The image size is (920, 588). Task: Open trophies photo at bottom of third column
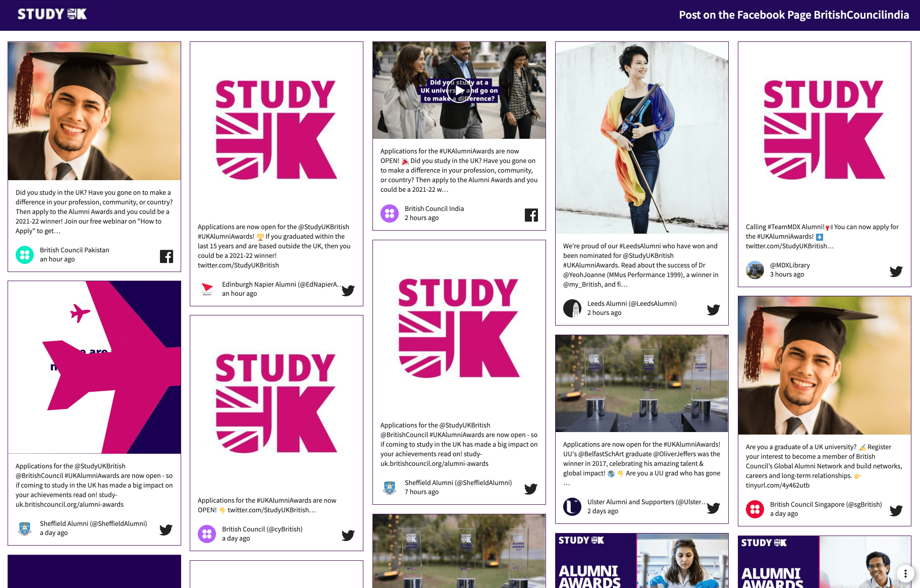tap(459, 551)
